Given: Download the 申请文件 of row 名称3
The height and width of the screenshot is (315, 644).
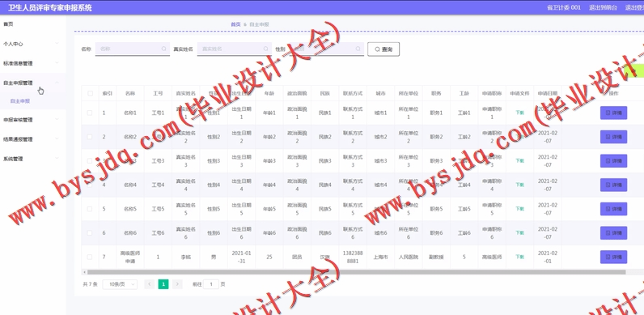Looking at the screenshot, I should point(519,161).
